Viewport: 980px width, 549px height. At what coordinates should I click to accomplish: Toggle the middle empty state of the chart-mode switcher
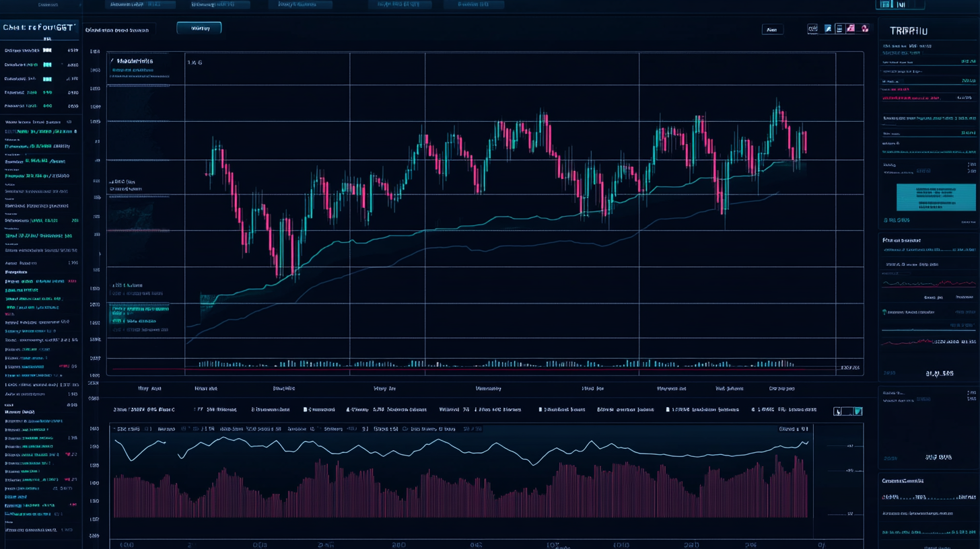click(x=847, y=410)
